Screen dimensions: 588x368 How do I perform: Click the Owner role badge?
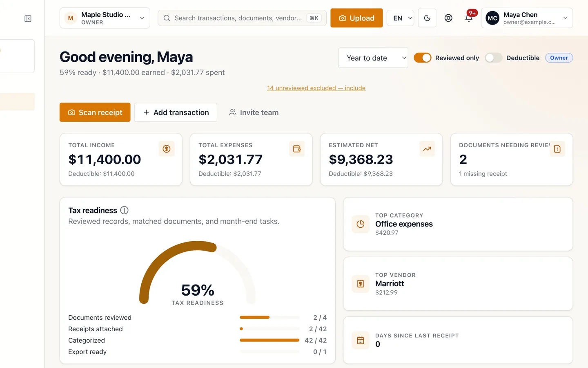(x=559, y=58)
